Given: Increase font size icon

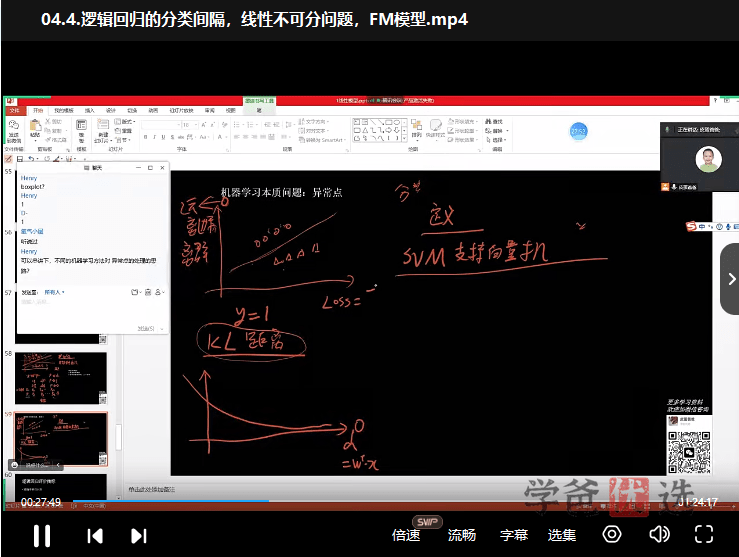Looking at the screenshot, I should click(x=204, y=125).
